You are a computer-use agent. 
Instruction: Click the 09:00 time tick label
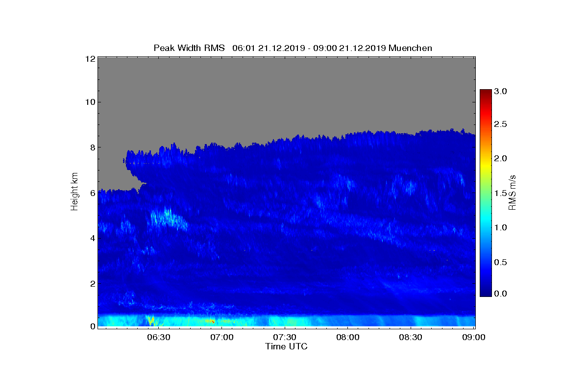pos(474,338)
